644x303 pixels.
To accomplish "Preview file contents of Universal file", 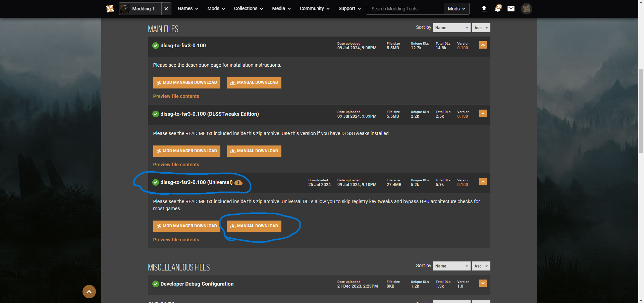I will click(176, 240).
